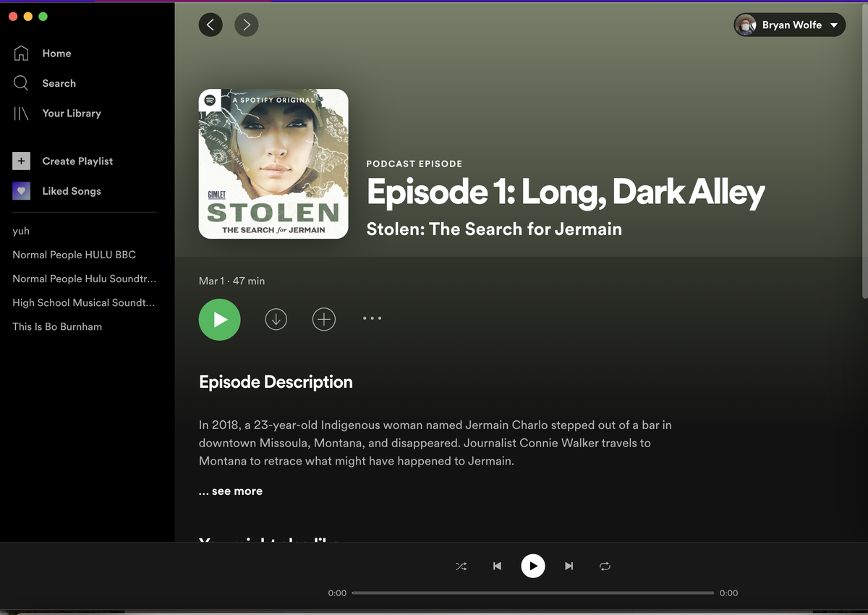This screenshot has width=868, height=615.
Task: Toggle shuffle playback mode
Action: pyautogui.click(x=461, y=566)
